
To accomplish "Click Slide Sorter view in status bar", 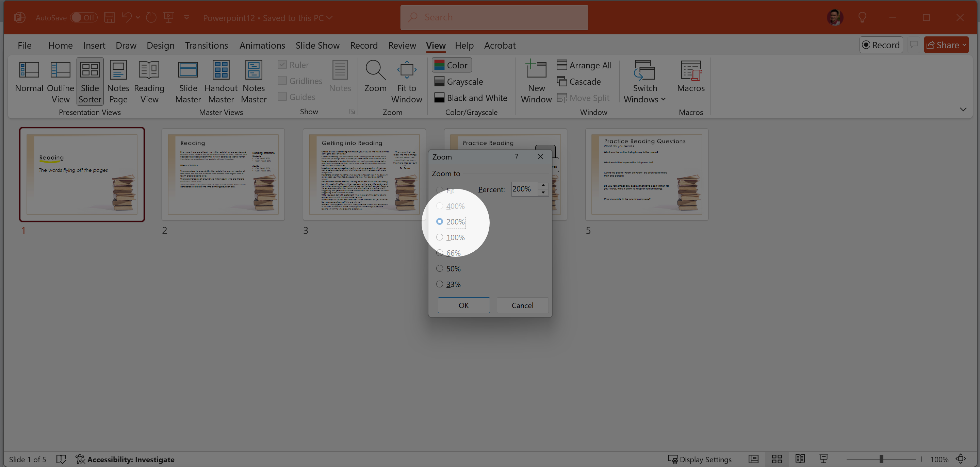I will (777, 459).
